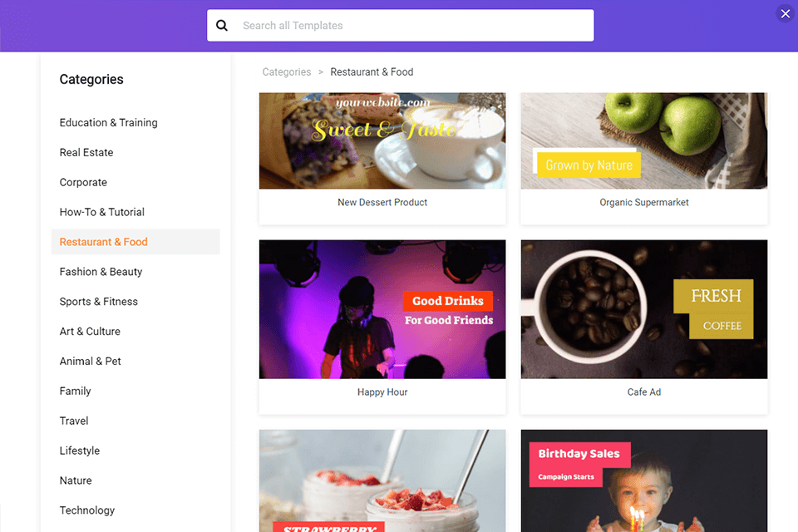
Task: Select the Birthday Sales template thumbnail
Action: 643,480
